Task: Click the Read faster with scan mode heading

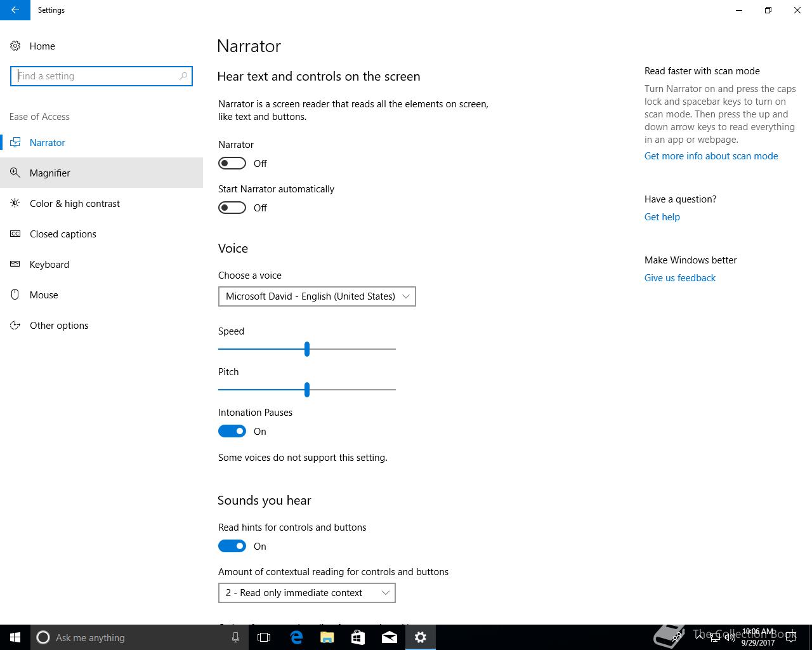Action: 702,71
